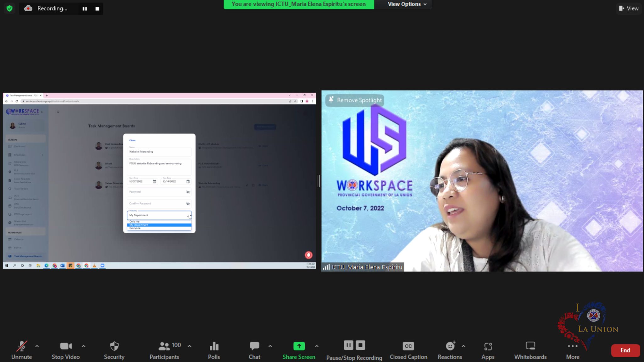Open VLC cone icon in shared taskbar
This screenshot has width=644, height=362.
pyautogui.click(x=94, y=266)
